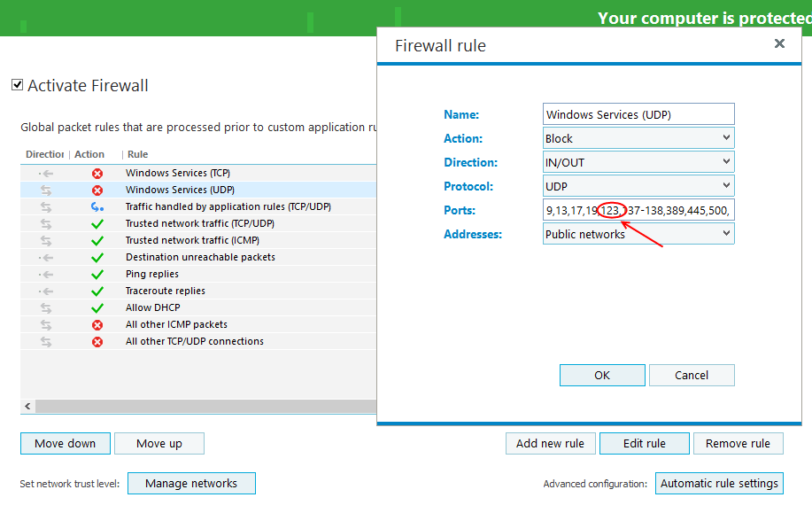Expand the Direction dropdown set to IN/OUT
Viewport: 812px width, 513px height.
point(638,161)
